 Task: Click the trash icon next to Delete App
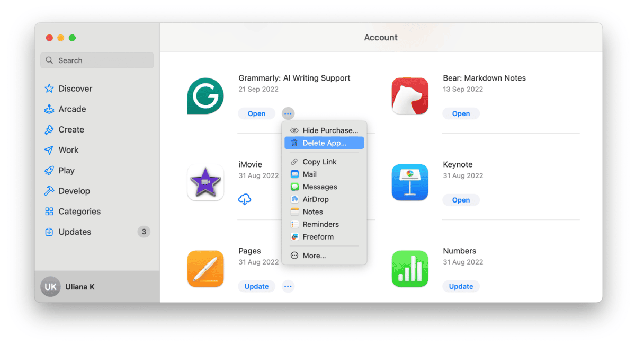pyautogui.click(x=294, y=143)
